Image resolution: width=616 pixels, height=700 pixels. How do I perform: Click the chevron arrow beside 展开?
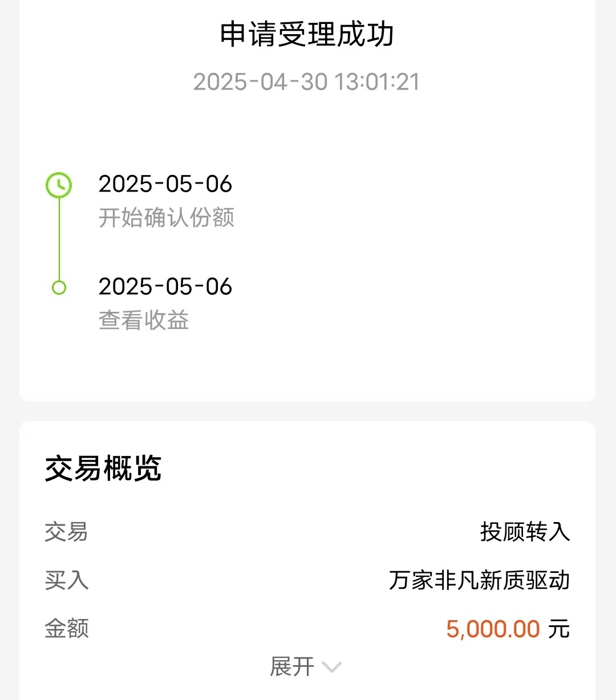click(x=331, y=666)
